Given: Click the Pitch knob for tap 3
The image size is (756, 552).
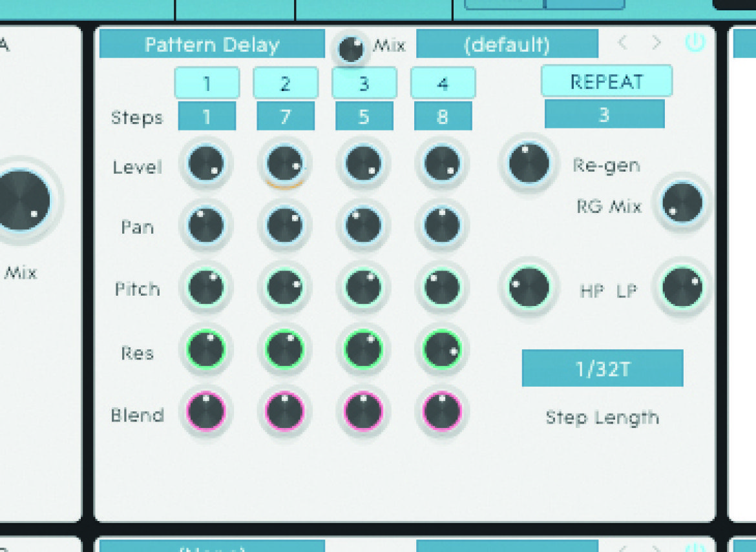Looking at the screenshot, I should click(x=364, y=287).
